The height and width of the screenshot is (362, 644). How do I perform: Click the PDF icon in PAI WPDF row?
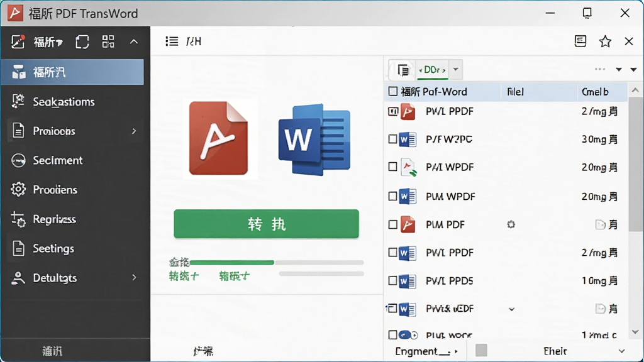point(408,167)
